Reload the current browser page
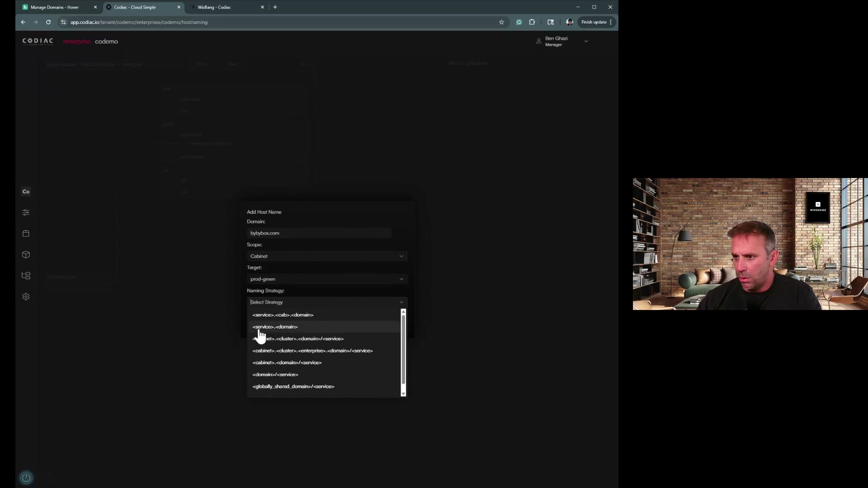This screenshot has width=868, height=488. pos(48,22)
